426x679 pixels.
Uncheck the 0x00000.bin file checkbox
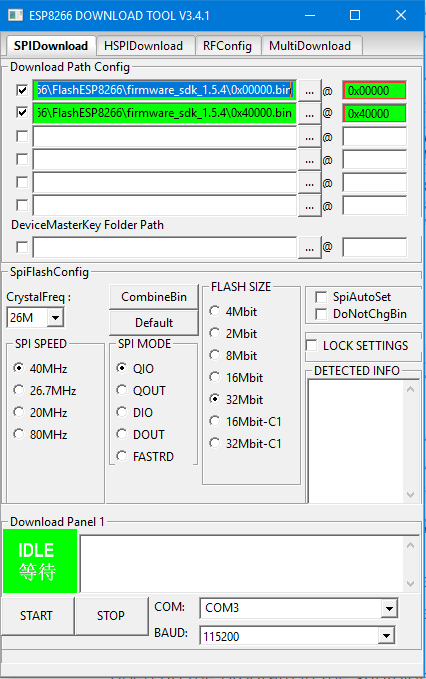(22, 91)
